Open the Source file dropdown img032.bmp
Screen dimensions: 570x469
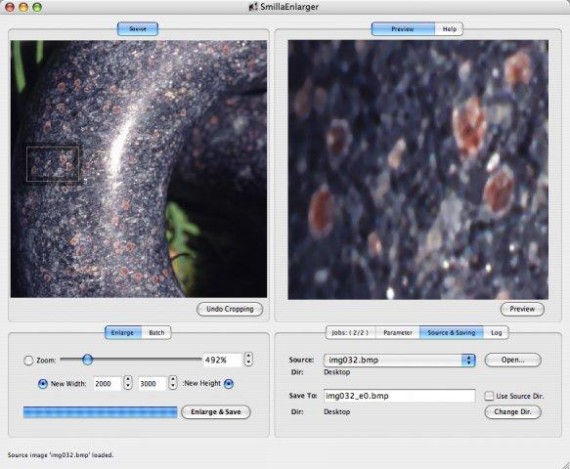tap(399, 360)
